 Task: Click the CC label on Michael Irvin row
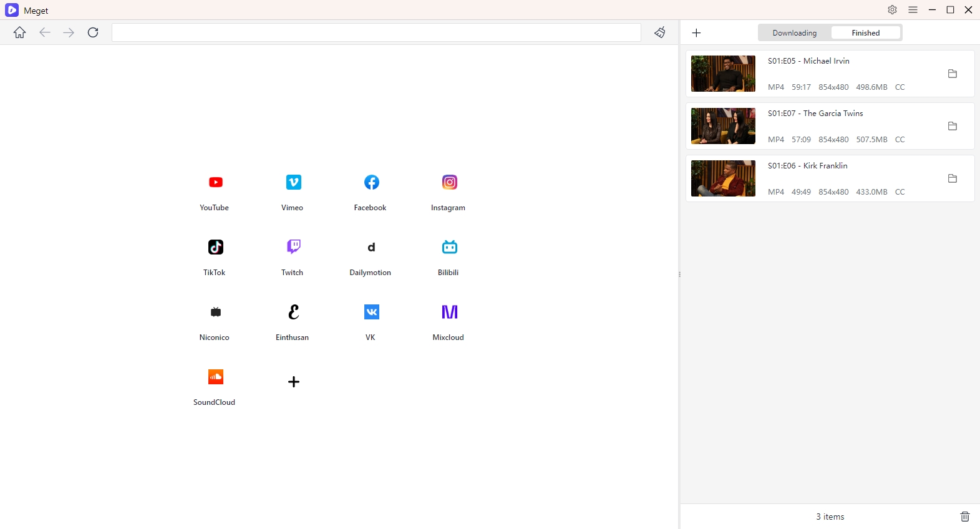900,87
